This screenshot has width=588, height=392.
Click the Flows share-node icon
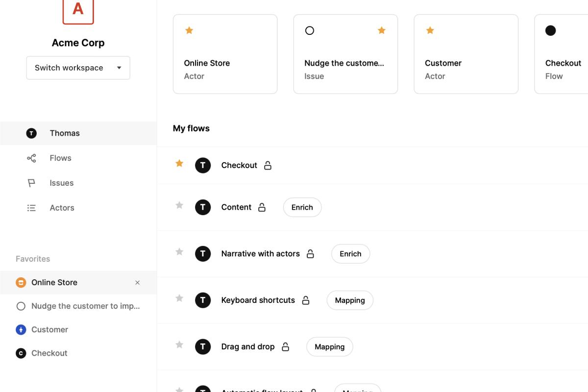[x=31, y=158]
